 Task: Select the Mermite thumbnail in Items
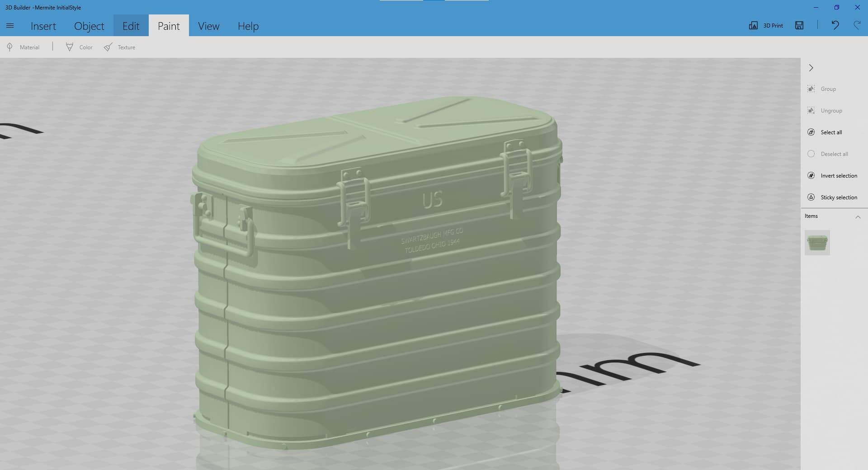(x=817, y=243)
